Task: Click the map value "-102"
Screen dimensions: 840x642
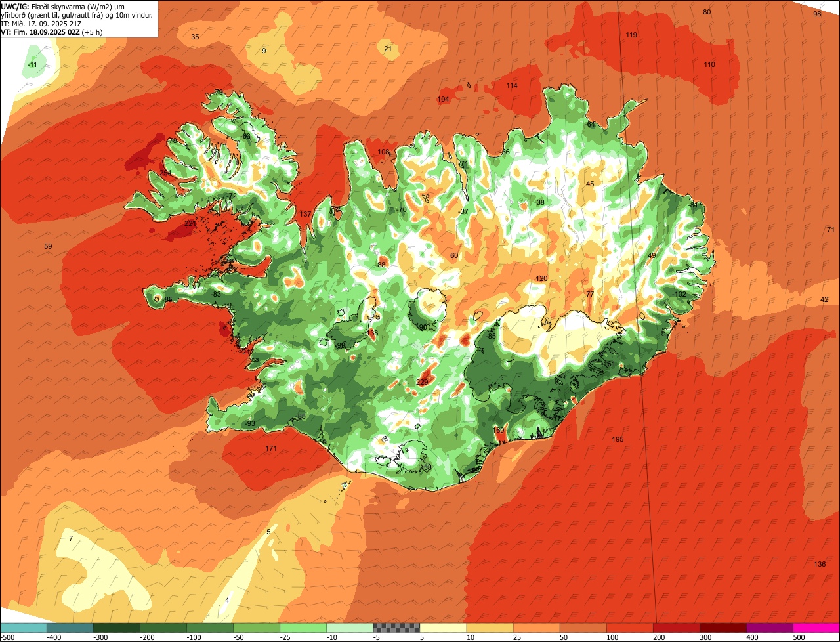Action: 679,294
